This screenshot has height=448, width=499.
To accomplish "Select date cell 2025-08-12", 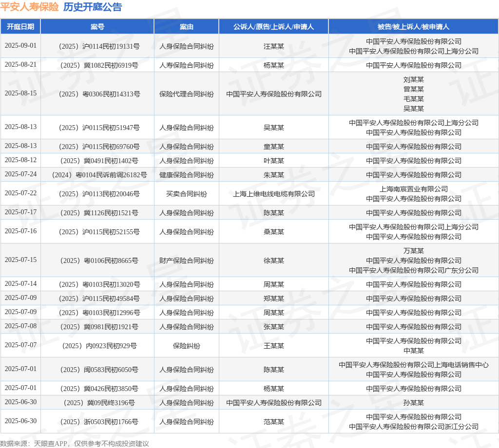I will pos(20,160).
